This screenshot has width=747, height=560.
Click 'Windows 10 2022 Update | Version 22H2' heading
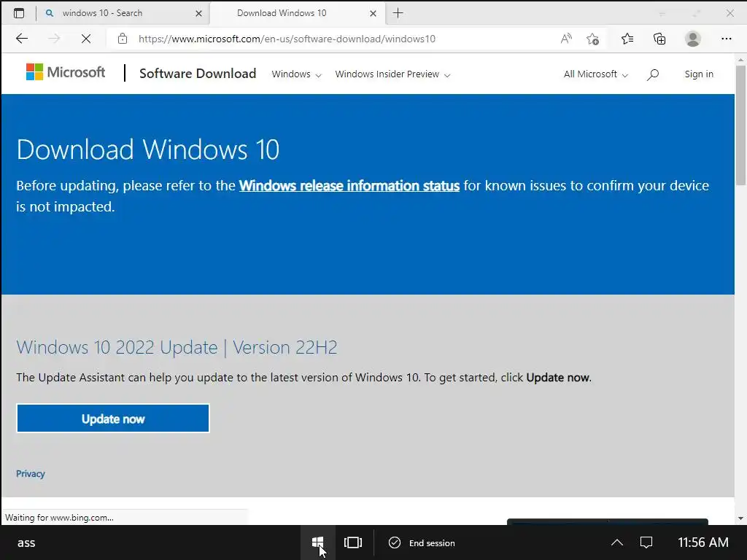pos(177,348)
